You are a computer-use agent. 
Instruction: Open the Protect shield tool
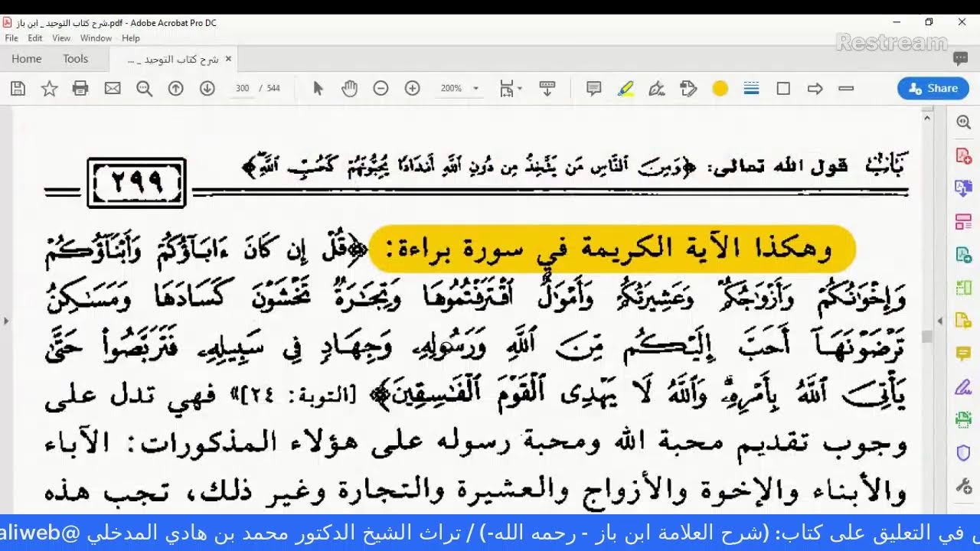[x=963, y=452]
